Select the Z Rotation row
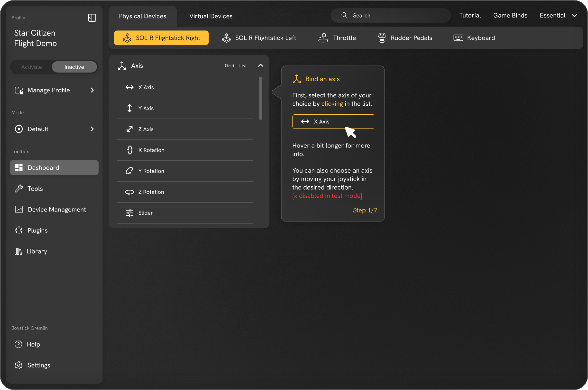Image resolution: width=588 pixels, height=390 pixels. click(x=185, y=192)
